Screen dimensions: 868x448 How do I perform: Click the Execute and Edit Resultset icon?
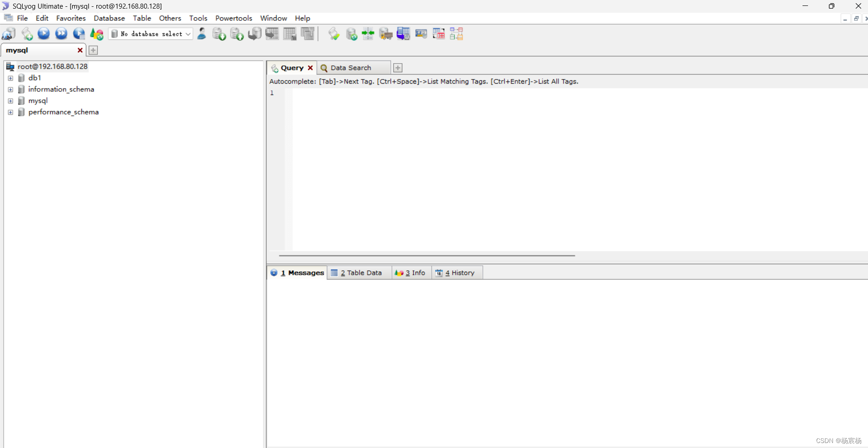pos(79,34)
